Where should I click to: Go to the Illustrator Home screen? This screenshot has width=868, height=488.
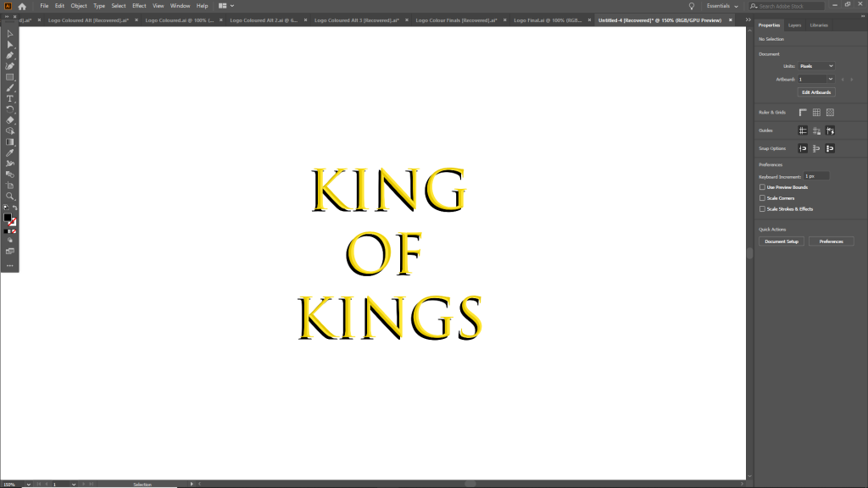(x=23, y=6)
